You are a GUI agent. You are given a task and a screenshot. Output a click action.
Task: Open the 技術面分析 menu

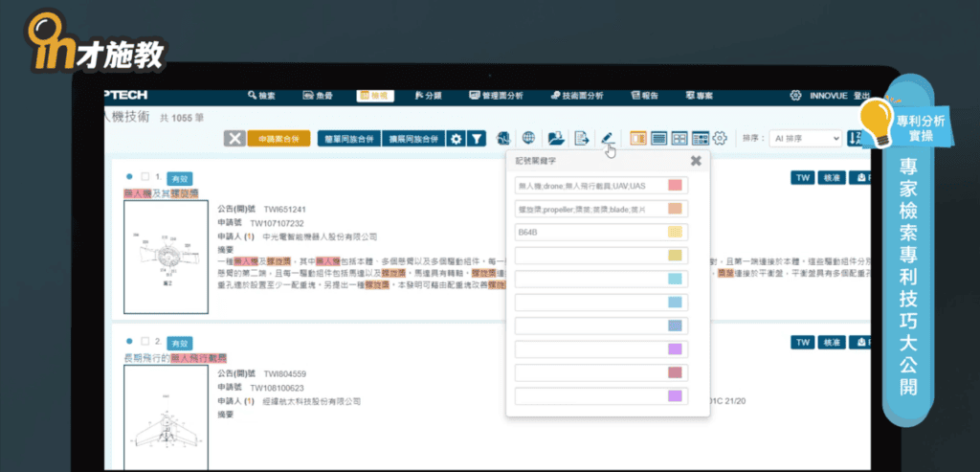[x=577, y=96]
